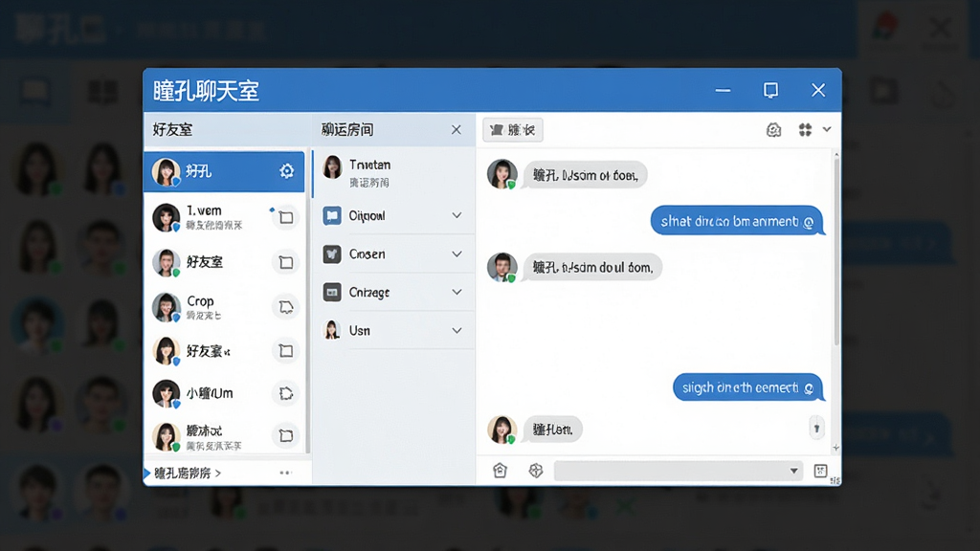Click the @ icon in second blue bubble
Image resolution: width=980 pixels, height=551 pixels.
click(x=808, y=388)
